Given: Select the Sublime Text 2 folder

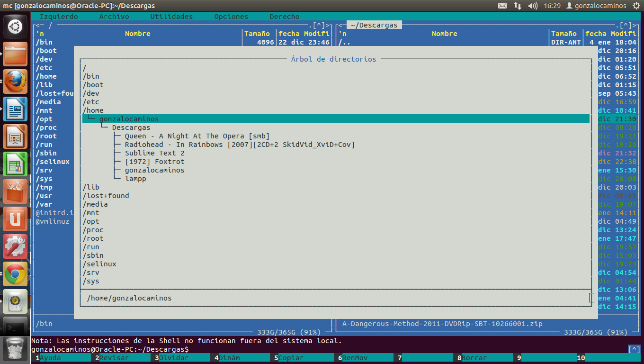Looking at the screenshot, I should coord(155,153).
